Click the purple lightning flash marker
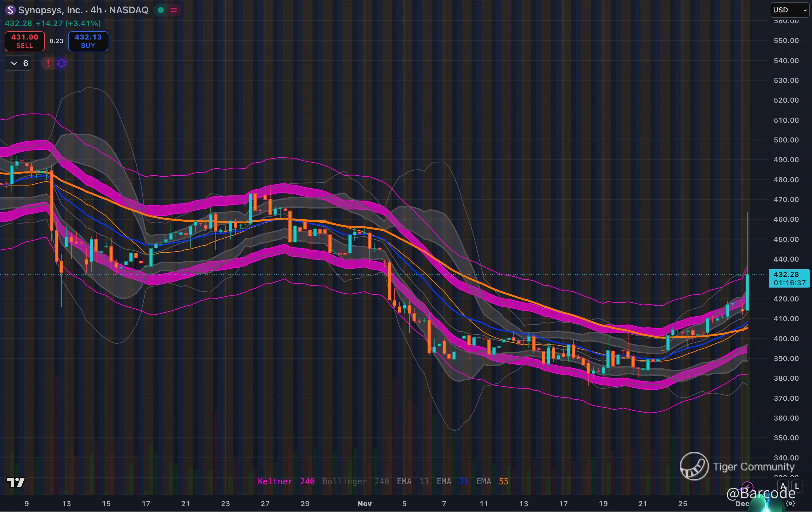 pos(747,487)
